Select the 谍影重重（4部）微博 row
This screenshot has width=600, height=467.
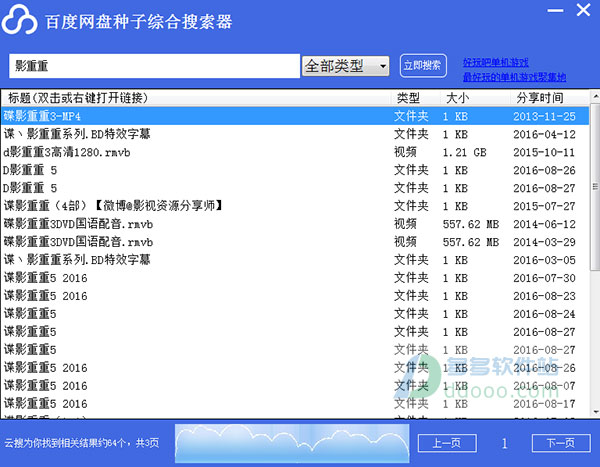pos(295,206)
